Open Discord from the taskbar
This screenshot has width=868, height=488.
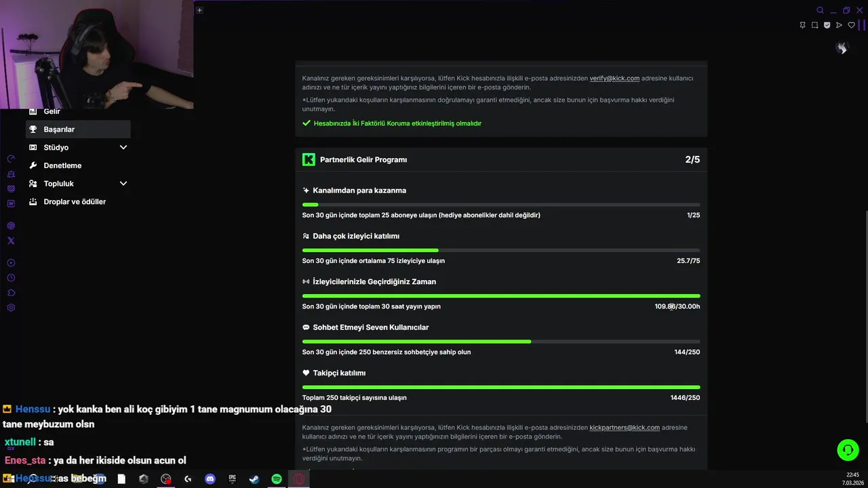point(210,479)
